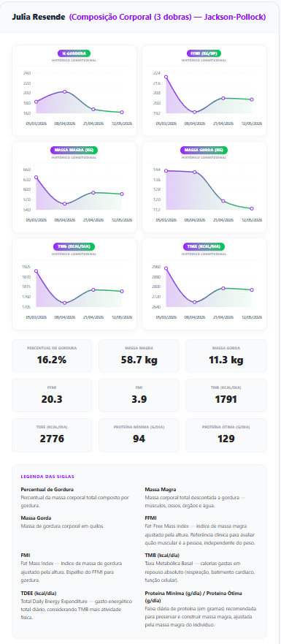Select the 21/04/2026 point in TMB chart
The height and width of the screenshot is (644, 281).
(93, 290)
